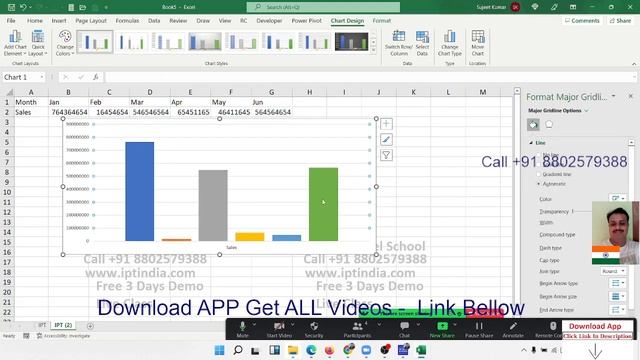
Task: Select the first chart style thumbnail
Action: tap(95, 42)
